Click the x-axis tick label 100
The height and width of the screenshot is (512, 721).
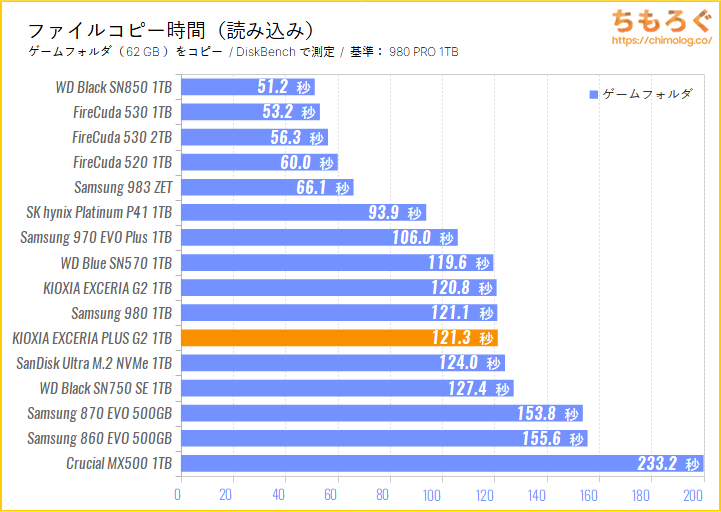pyautogui.click(x=433, y=495)
